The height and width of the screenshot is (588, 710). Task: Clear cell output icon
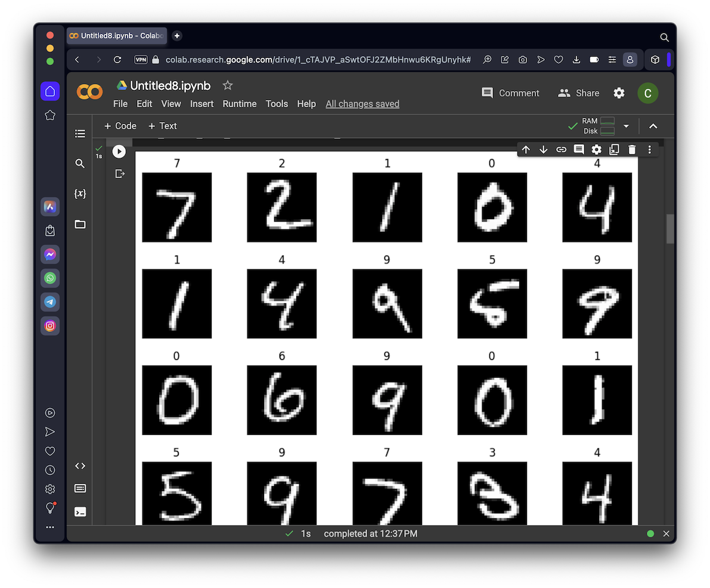[x=120, y=174]
